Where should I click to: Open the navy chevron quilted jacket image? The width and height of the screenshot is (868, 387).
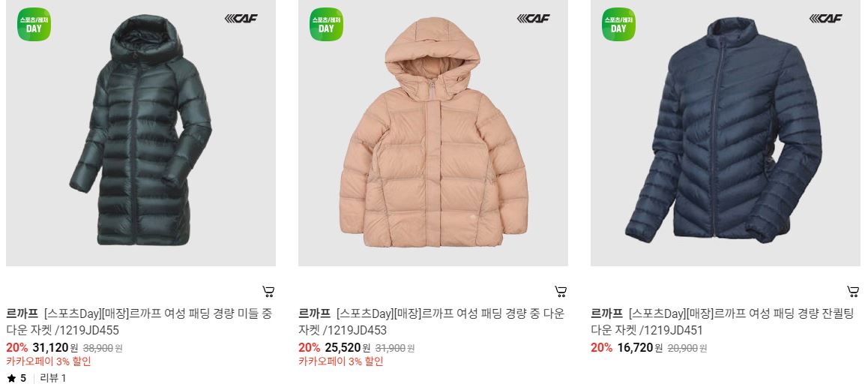(725, 133)
